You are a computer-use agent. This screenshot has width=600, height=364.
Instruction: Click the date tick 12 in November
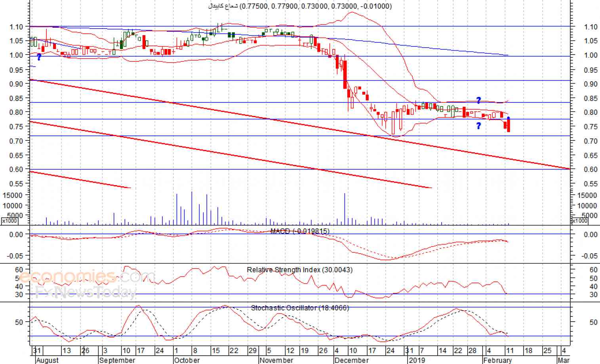coord(290,351)
